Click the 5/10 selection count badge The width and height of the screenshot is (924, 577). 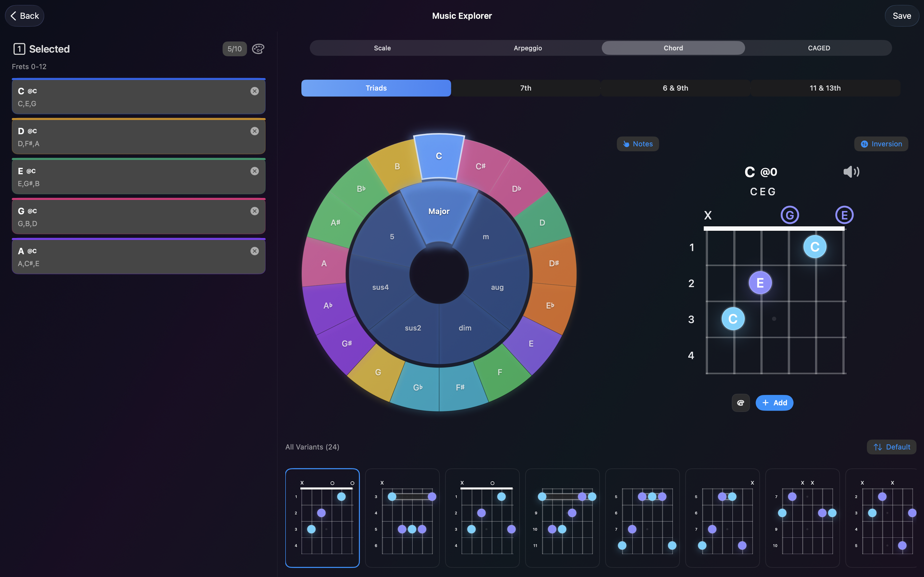(x=235, y=49)
